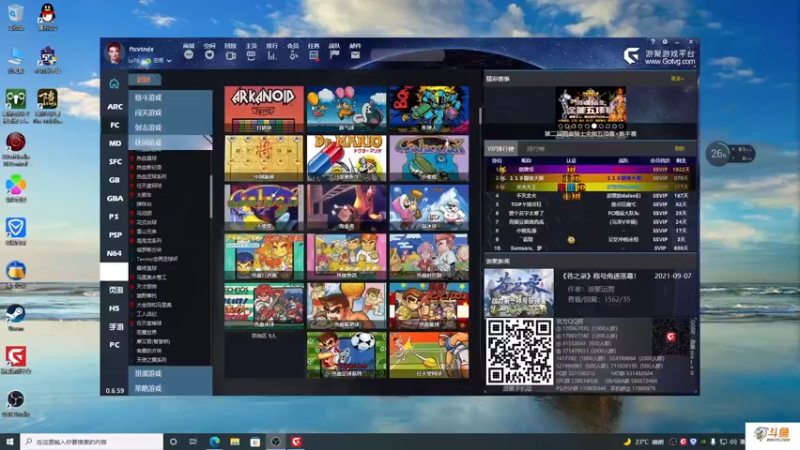Open the 《苍之录》 news headline
This screenshot has width=800, height=450.
point(599,276)
